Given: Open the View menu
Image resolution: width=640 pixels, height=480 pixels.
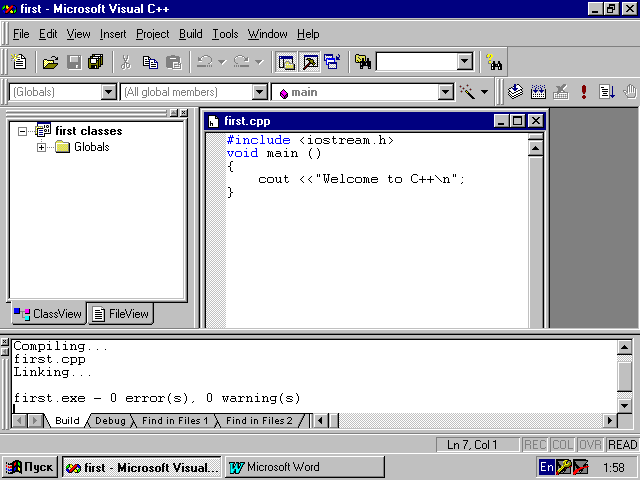Looking at the screenshot, I should coord(78,34).
